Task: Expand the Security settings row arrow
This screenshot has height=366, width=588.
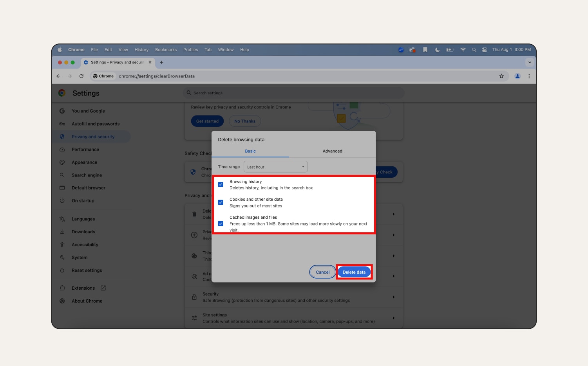Action: click(394, 297)
